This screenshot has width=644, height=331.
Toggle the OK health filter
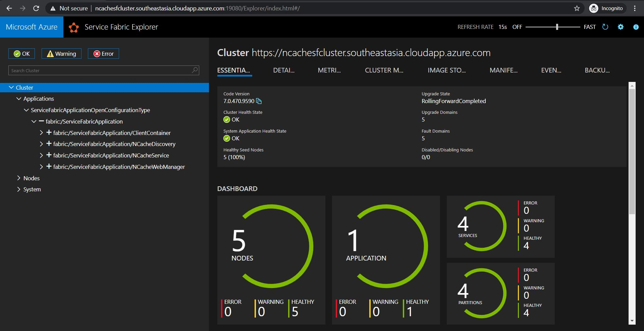point(21,54)
